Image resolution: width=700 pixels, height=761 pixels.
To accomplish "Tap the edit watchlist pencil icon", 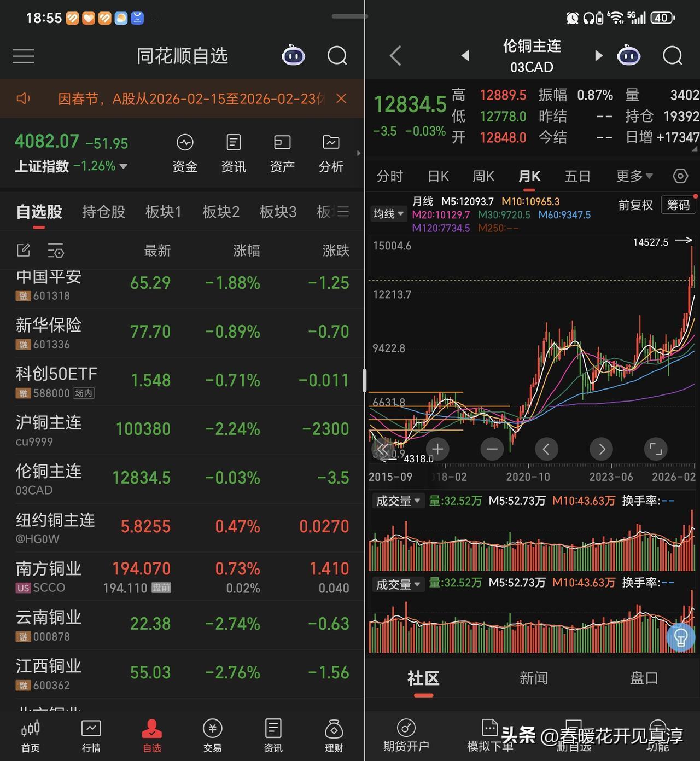I will (23, 251).
